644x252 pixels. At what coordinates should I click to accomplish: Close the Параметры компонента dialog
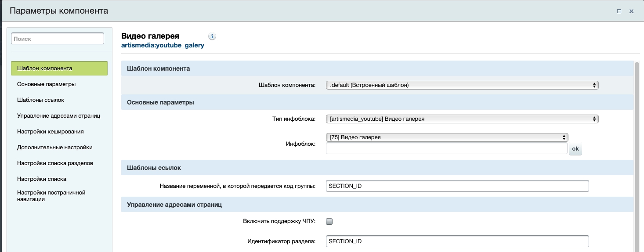point(631,11)
